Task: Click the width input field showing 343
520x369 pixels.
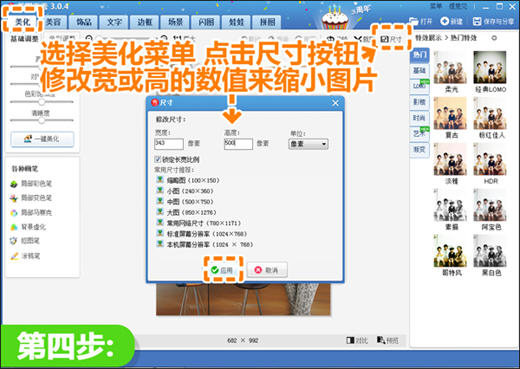Action: click(x=169, y=144)
